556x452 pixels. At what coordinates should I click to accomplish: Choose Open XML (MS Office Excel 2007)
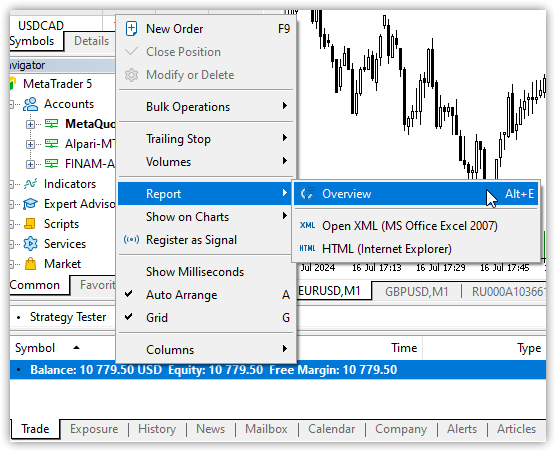tap(416, 225)
